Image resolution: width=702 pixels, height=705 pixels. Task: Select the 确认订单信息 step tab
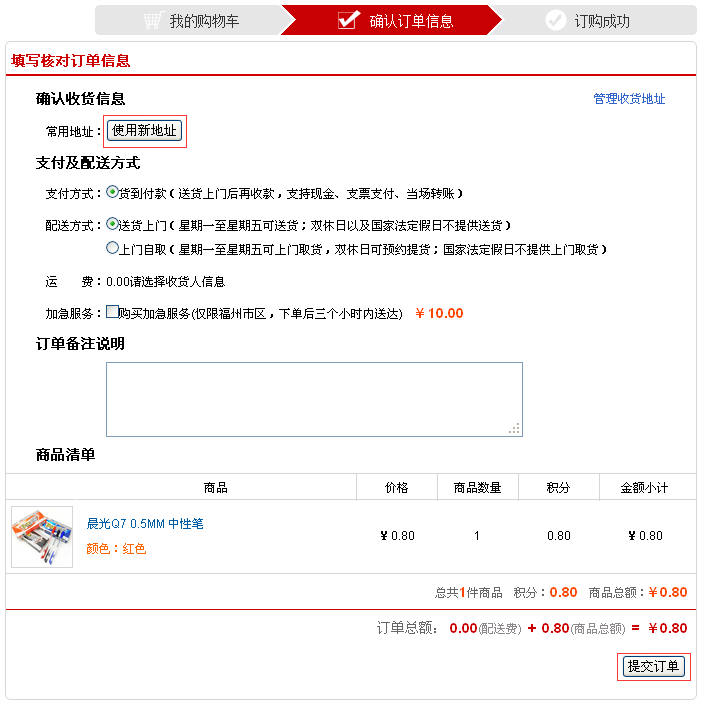(x=391, y=20)
